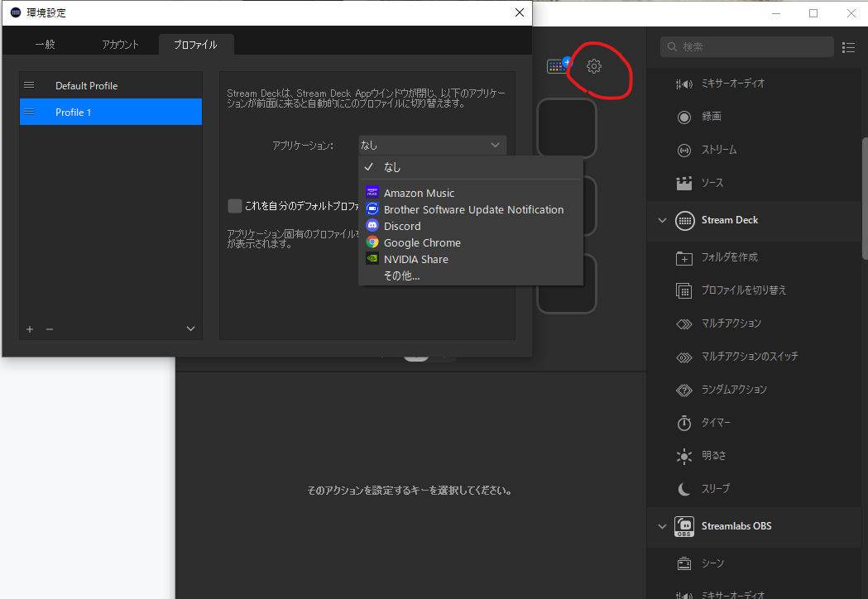Select the ランダムアクション icon
Viewport: 868px width, 599px height.
click(x=684, y=391)
